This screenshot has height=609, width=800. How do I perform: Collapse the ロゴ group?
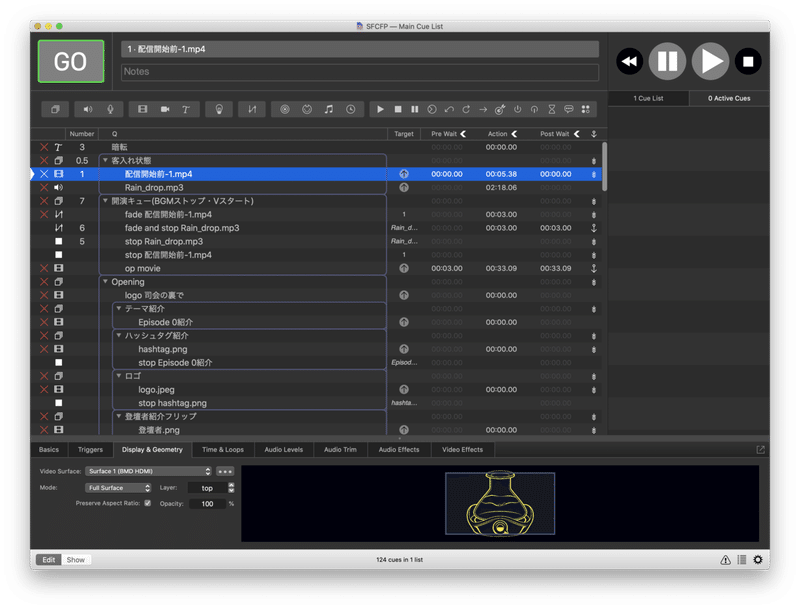click(x=118, y=376)
